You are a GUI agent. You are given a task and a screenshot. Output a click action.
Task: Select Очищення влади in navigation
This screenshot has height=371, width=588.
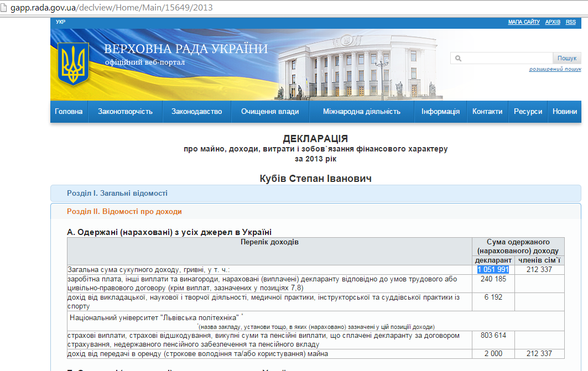270,111
